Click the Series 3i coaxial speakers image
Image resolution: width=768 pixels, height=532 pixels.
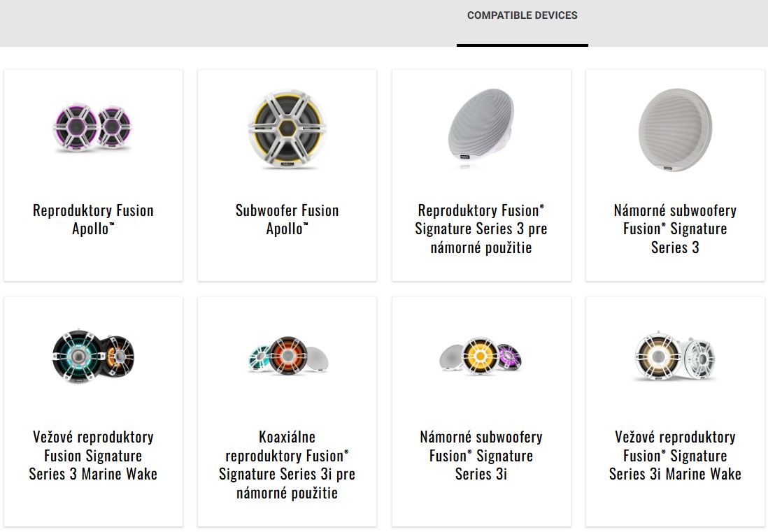(287, 356)
